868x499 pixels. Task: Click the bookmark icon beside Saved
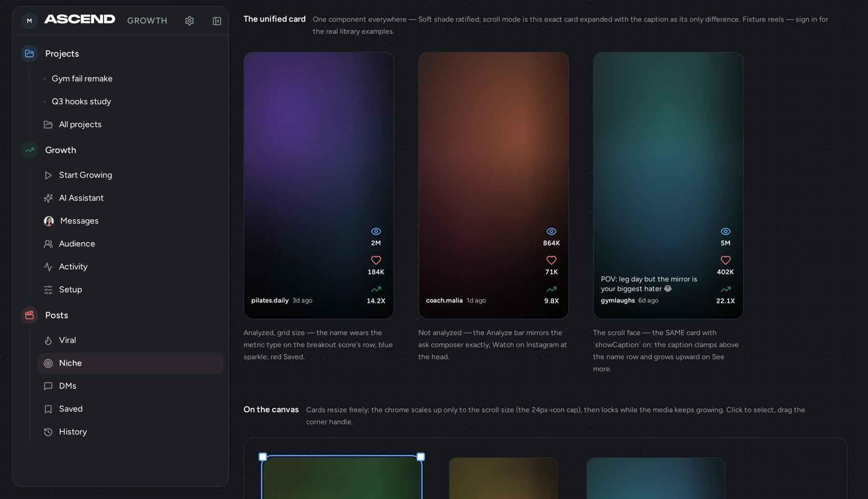coord(48,409)
